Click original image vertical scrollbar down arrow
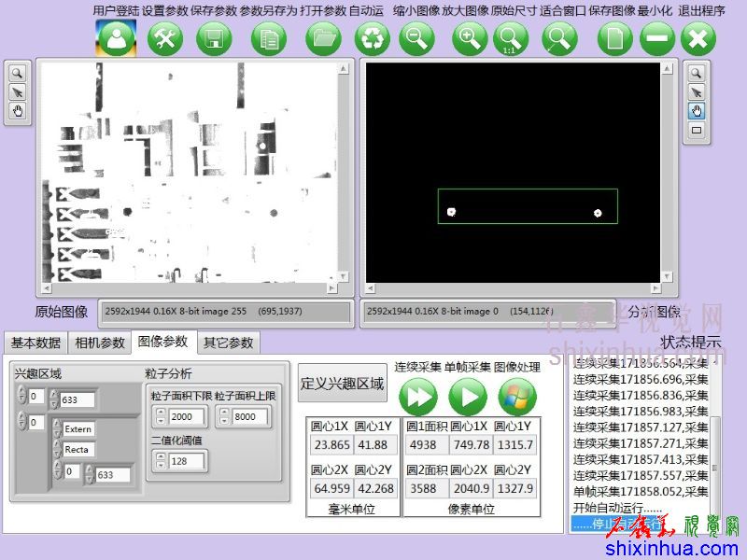This screenshot has height=560, width=747. coord(343,276)
